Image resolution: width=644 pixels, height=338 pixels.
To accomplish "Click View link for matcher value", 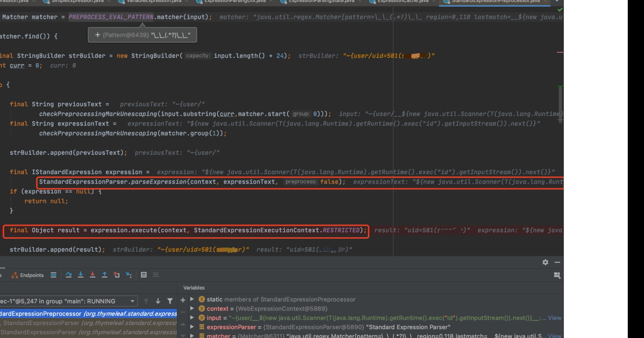I will 554,336.
